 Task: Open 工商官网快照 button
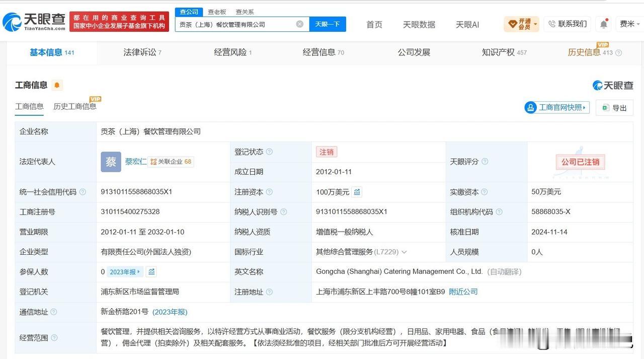[x=557, y=107]
